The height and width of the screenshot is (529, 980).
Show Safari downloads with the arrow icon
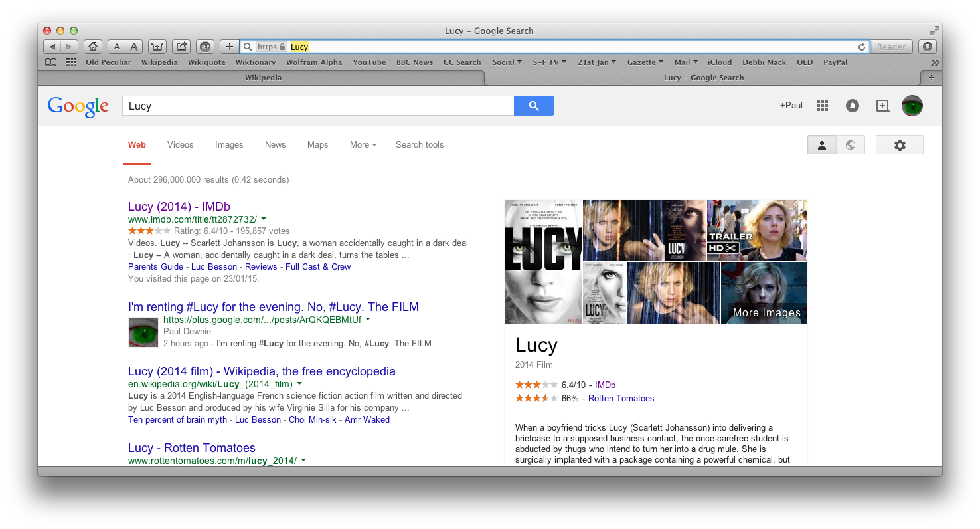point(928,47)
